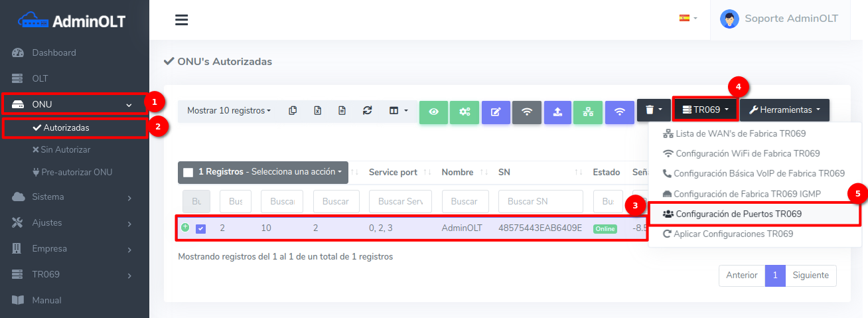868x318 pixels.
Task: Click the green network topology button
Action: click(588, 112)
